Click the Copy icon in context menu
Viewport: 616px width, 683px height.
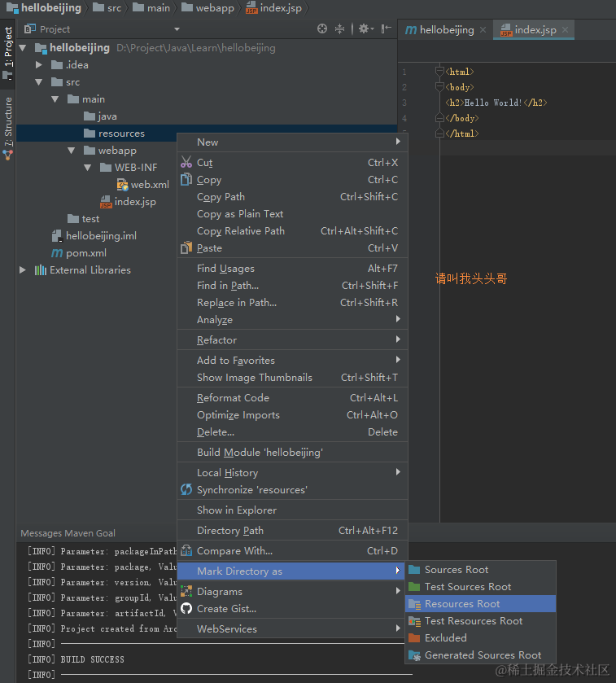186,179
